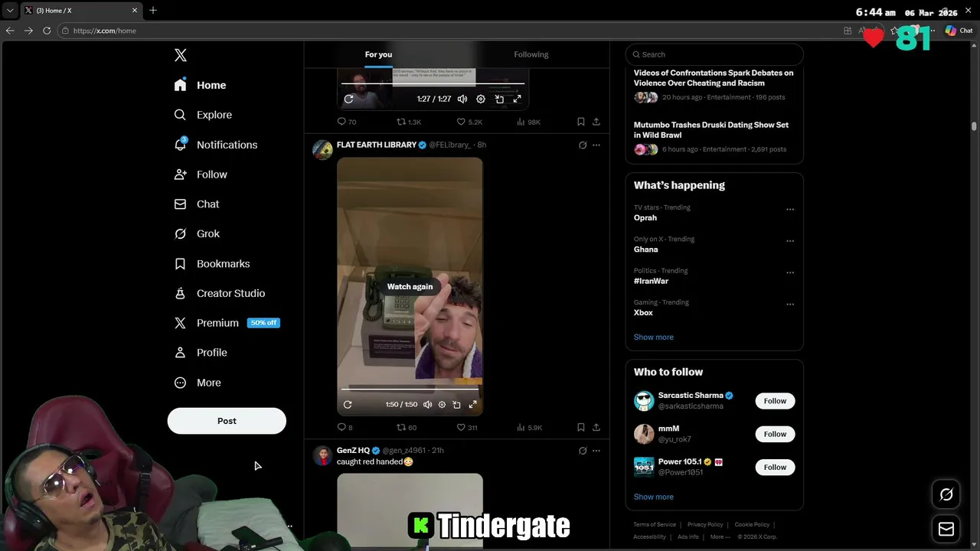Screen dimensions: 980x551
Task: View analytics showing 98K views
Action: point(528,122)
